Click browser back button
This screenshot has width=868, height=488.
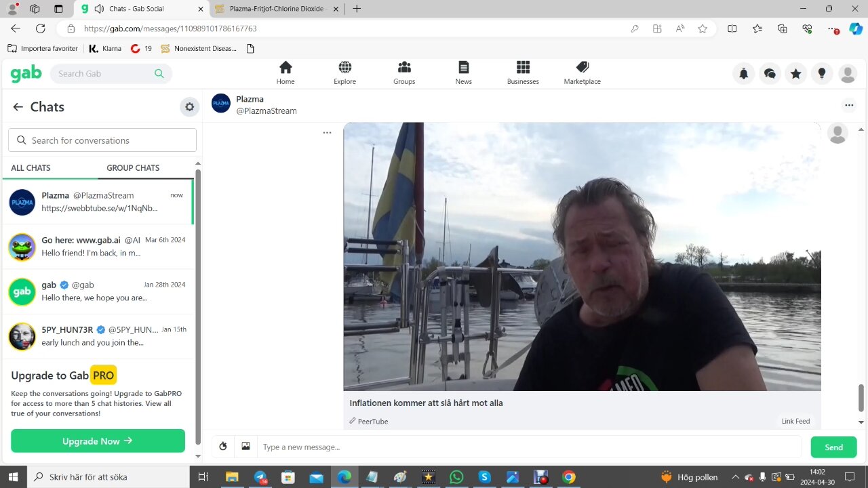[16, 28]
